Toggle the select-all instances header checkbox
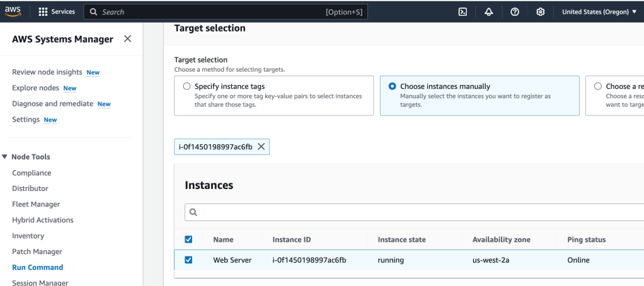 (188, 239)
